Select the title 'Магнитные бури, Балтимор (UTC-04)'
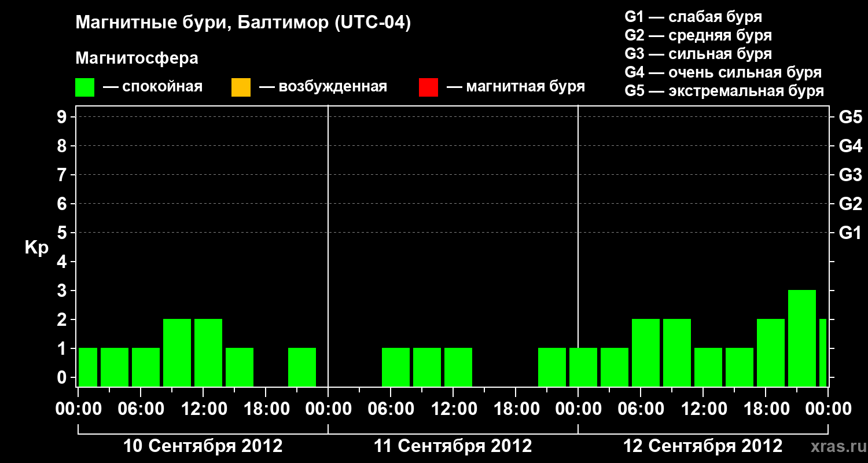Viewport: 868px width, 463px height. tap(243, 23)
